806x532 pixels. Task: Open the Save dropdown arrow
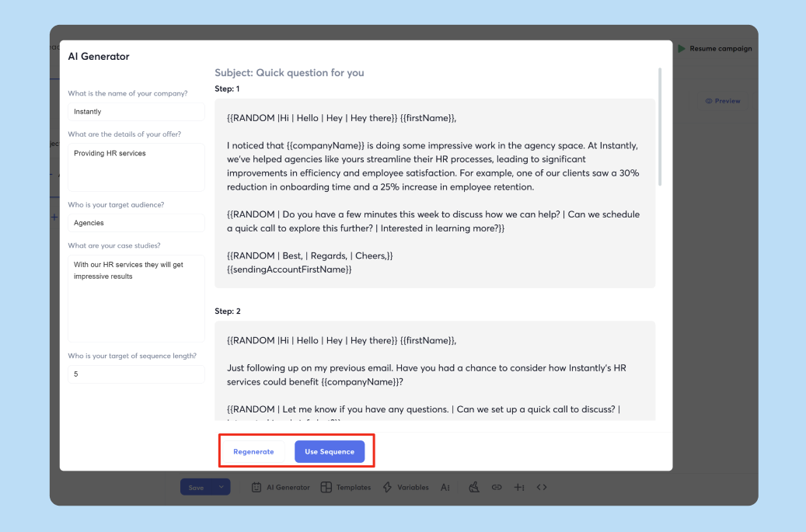(x=221, y=487)
